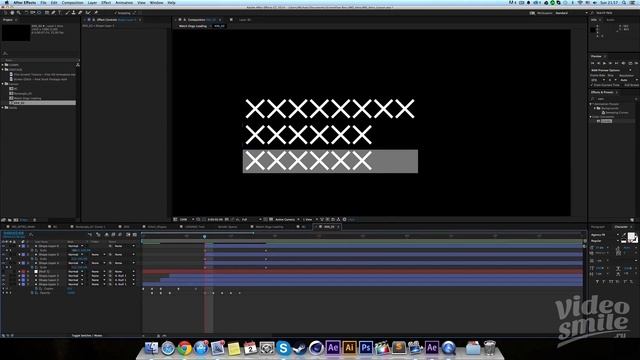
Task: Open blending mode dropdown of top layer
Action: click(76, 246)
